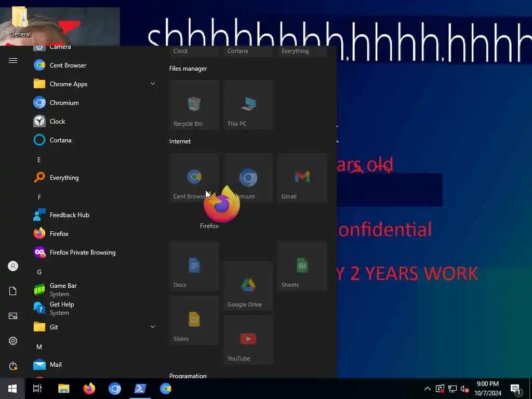Viewport: 532px width, 399px height.
Task: Launch Chromium from the app list
Action: click(94, 102)
